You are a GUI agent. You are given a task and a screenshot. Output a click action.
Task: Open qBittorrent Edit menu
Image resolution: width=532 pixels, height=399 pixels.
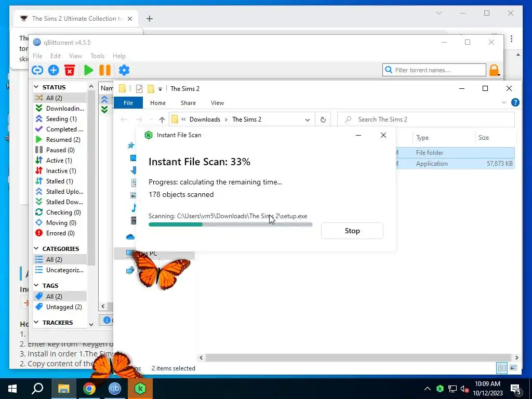point(55,56)
